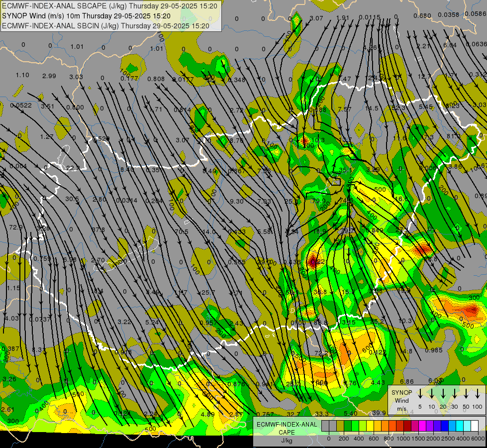The image size is (487, 448).
Task: Click the station value 3.51
Action: point(48,107)
